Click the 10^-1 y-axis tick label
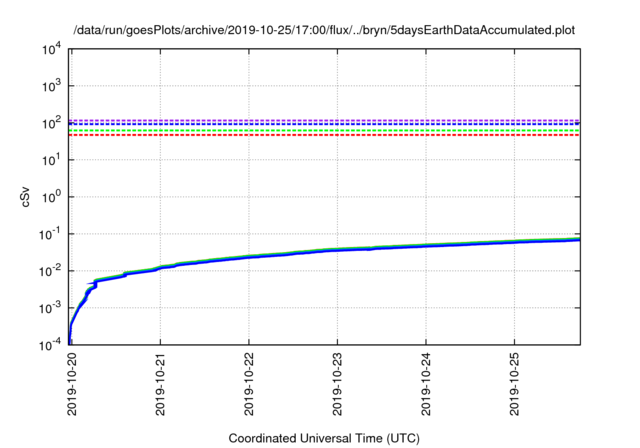640x448 pixels. 49,234
